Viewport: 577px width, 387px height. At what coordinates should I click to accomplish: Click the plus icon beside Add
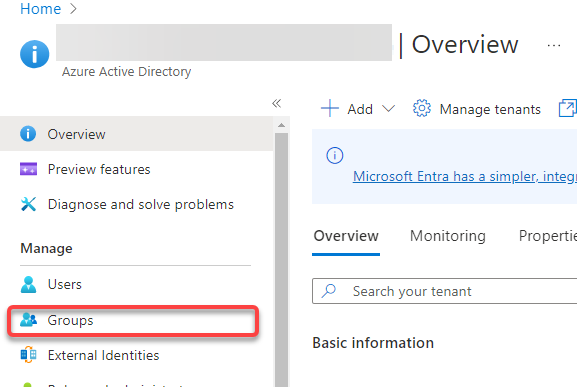[330, 109]
